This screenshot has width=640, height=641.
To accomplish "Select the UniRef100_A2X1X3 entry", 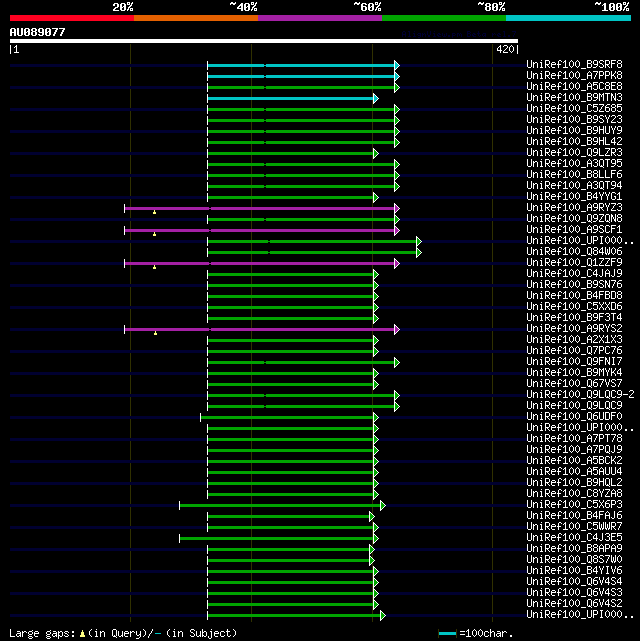I will 574,340.
